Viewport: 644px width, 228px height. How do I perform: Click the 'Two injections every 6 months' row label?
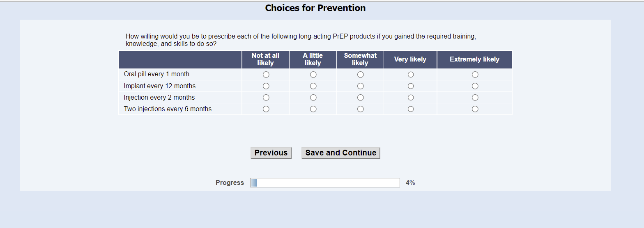pos(168,109)
